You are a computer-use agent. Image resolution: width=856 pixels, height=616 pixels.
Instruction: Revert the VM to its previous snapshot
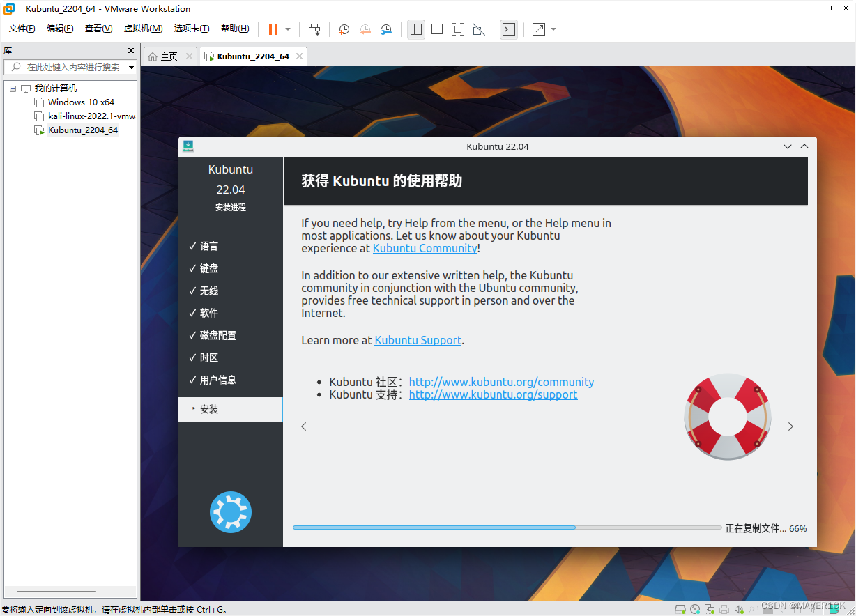pyautogui.click(x=365, y=29)
